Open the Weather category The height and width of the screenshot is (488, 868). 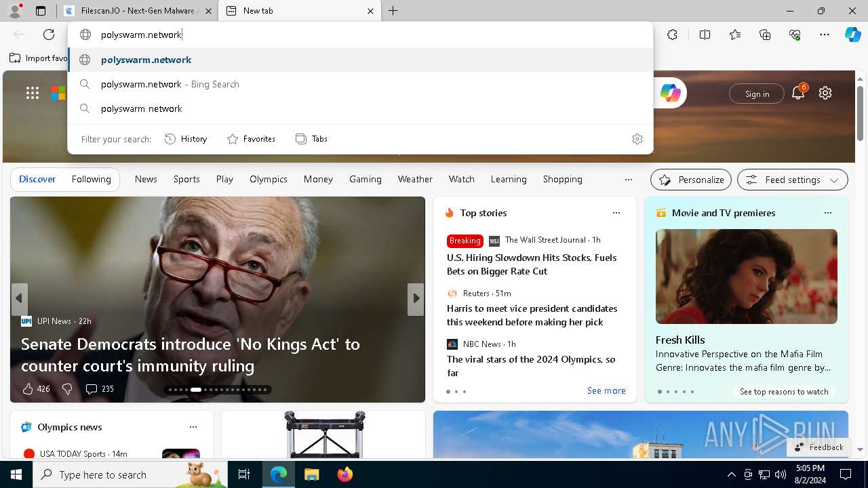pos(415,179)
